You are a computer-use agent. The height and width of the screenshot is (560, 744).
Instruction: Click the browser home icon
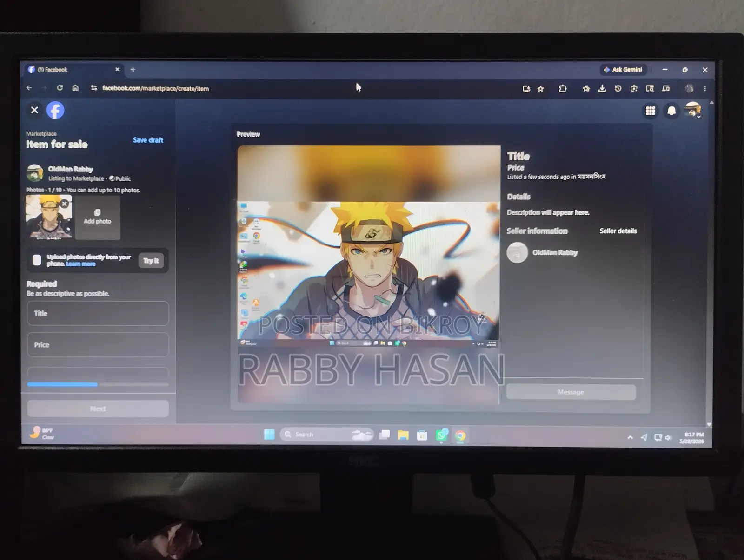(75, 88)
